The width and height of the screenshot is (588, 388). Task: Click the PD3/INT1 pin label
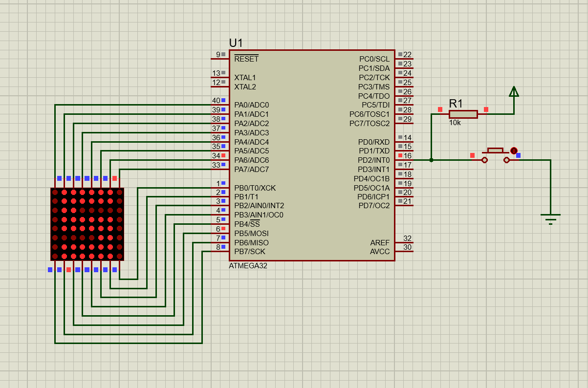[374, 169]
